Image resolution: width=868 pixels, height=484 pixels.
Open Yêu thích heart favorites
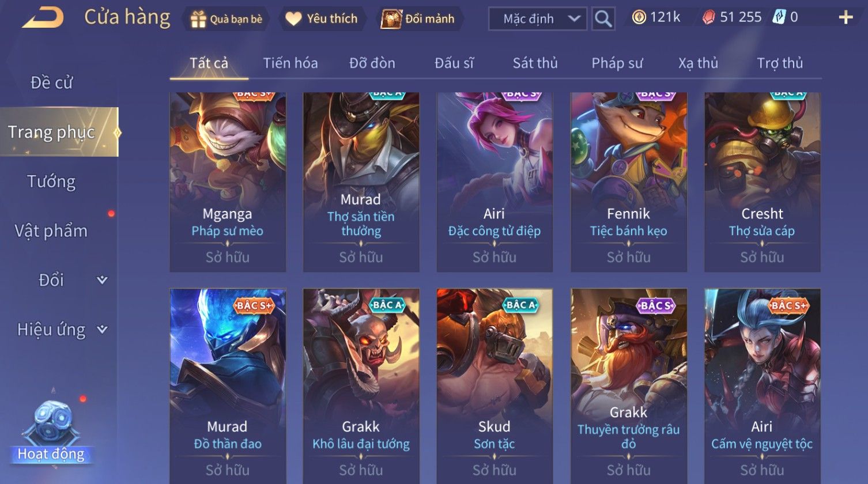coord(293,19)
